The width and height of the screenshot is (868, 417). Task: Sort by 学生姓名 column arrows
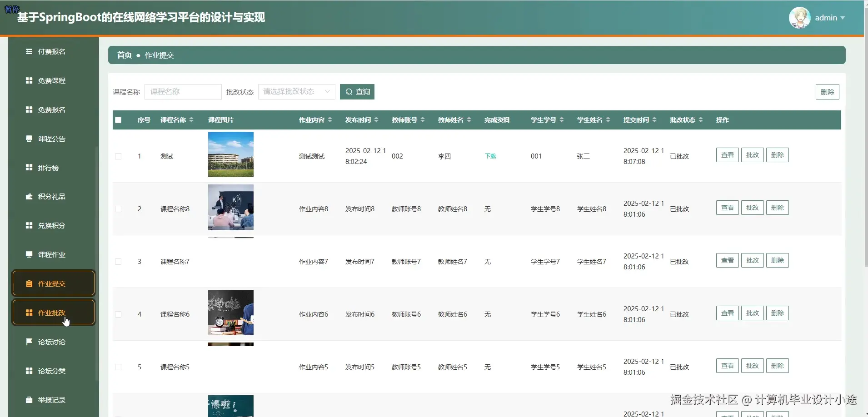click(x=608, y=120)
